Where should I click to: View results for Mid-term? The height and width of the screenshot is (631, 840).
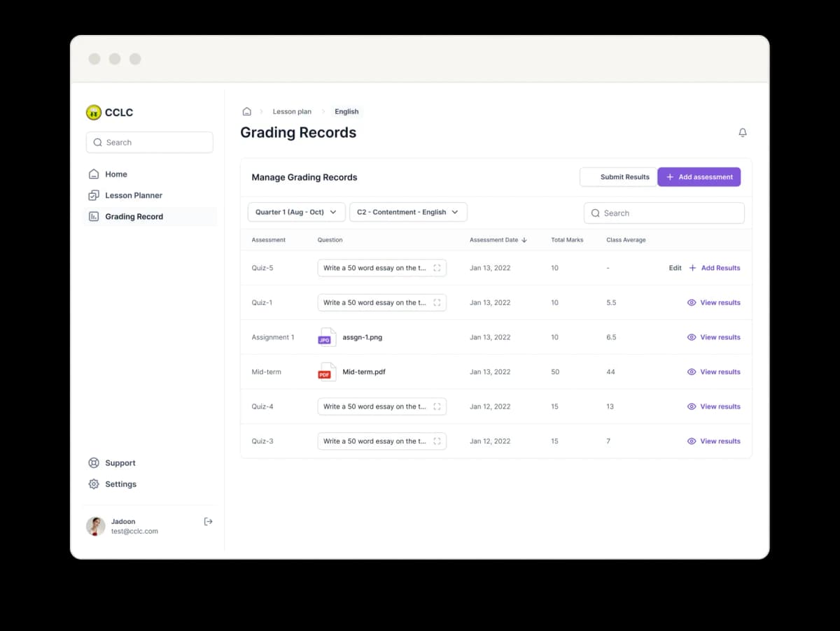(x=713, y=372)
